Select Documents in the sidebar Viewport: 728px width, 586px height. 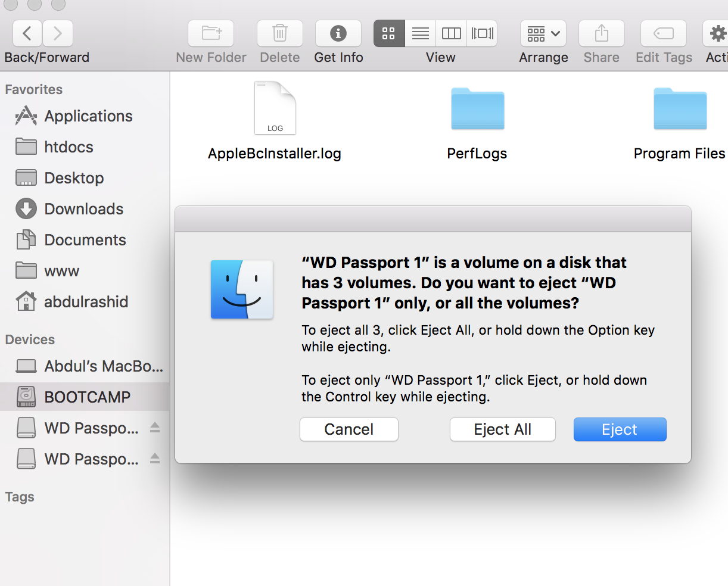pos(85,240)
